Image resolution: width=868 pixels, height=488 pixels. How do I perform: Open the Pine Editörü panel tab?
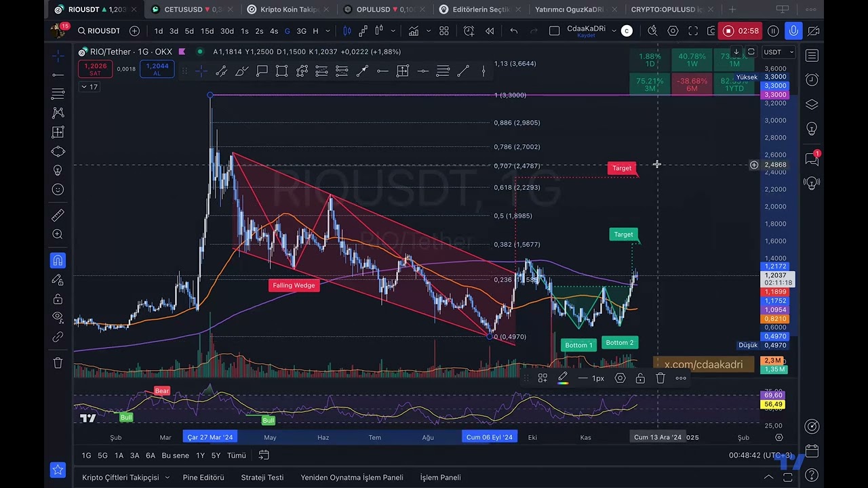203,477
